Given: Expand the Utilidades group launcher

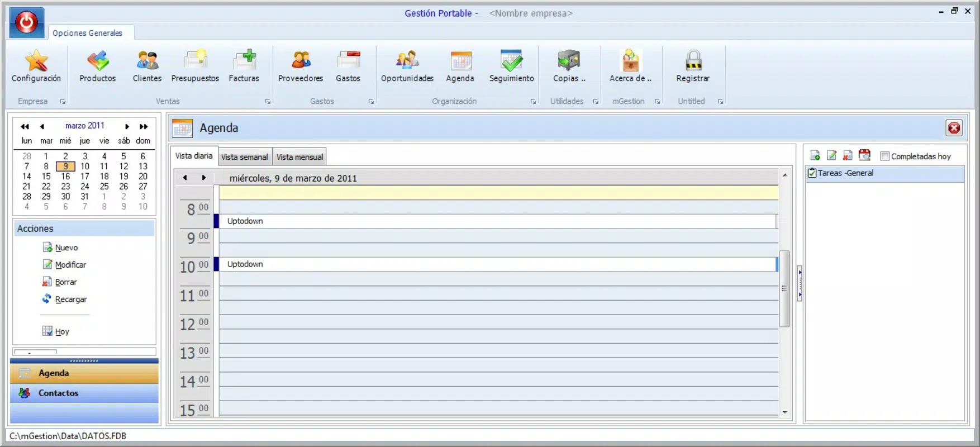Looking at the screenshot, I should pyautogui.click(x=596, y=102).
